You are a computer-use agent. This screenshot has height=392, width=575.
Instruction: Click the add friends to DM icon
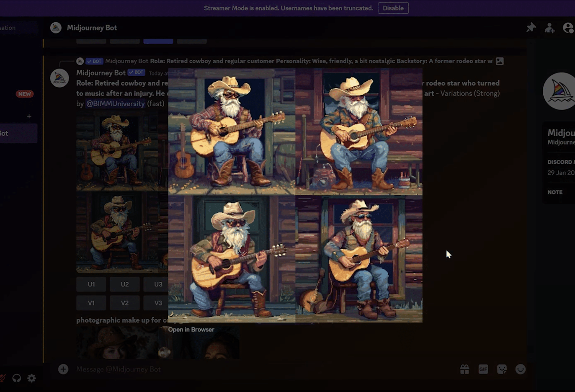coord(549,28)
